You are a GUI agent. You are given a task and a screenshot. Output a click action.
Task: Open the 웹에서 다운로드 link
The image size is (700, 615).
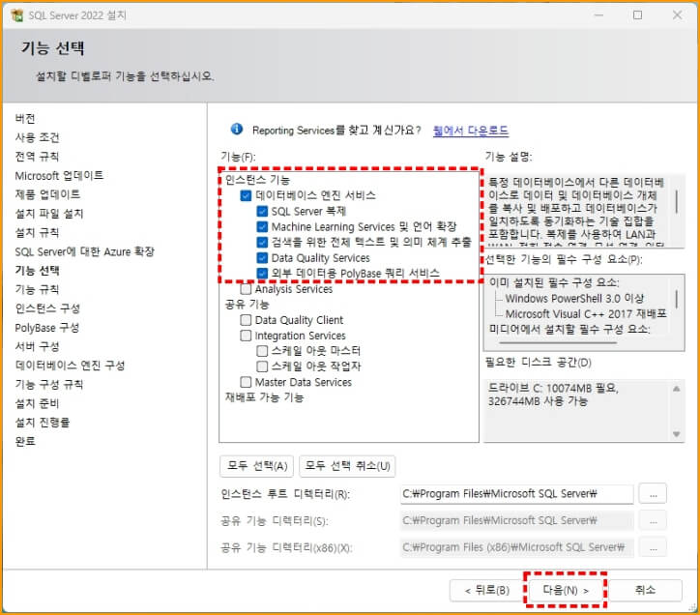pos(471,131)
